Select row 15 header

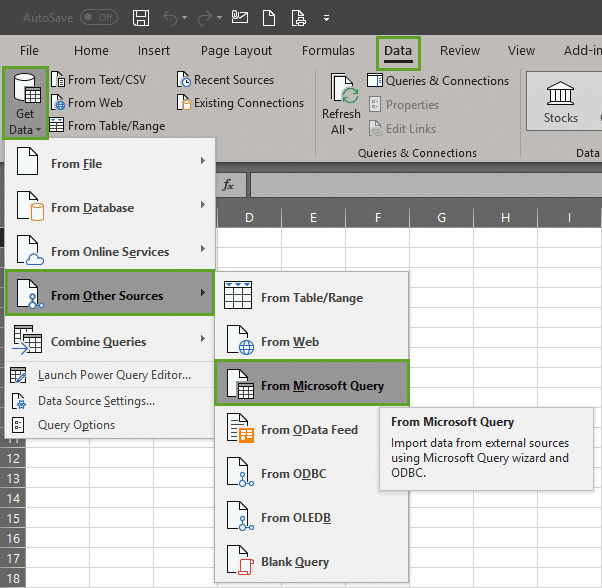click(13, 518)
